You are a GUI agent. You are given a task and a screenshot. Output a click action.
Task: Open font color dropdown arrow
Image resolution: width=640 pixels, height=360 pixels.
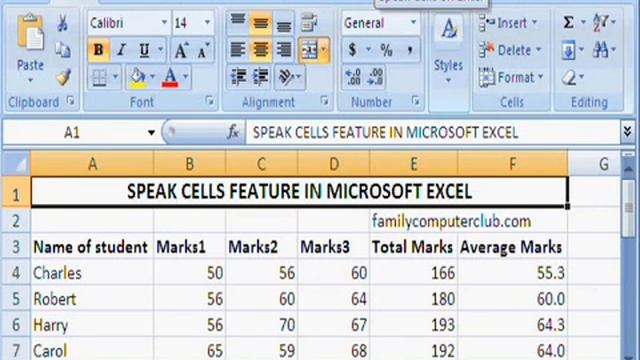point(185,77)
